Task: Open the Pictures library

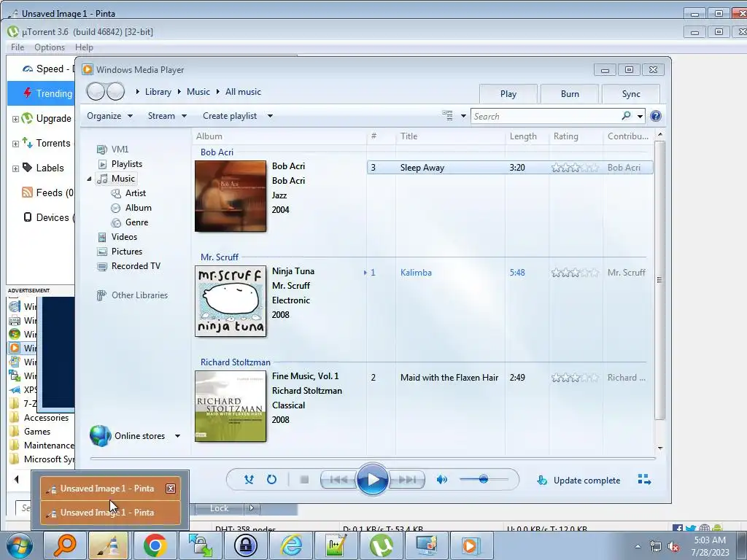Action: pyautogui.click(x=127, y=252)
